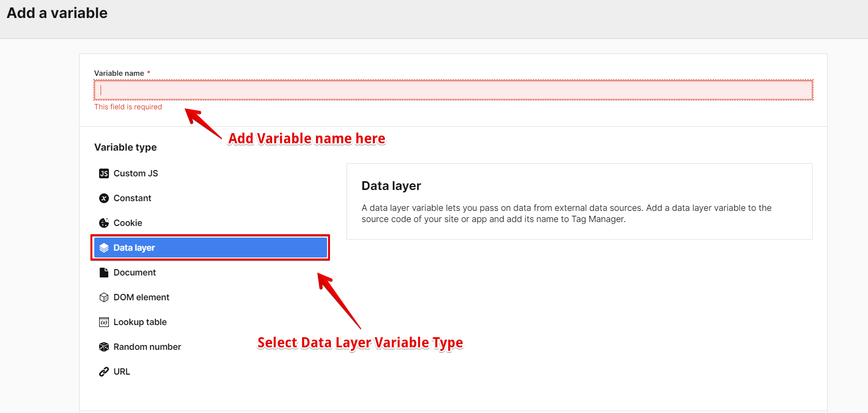Focus the Variable name input field

click(x=453, y=90)
